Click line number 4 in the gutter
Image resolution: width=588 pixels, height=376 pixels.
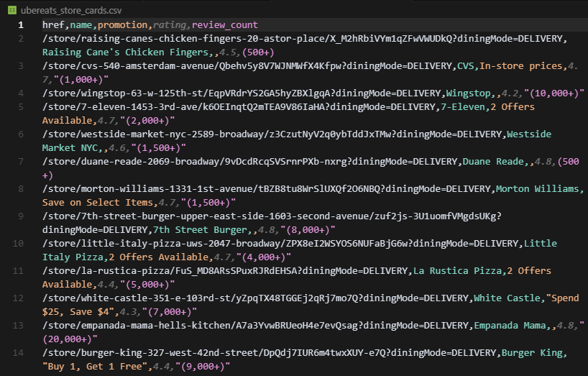click(21, 93)
